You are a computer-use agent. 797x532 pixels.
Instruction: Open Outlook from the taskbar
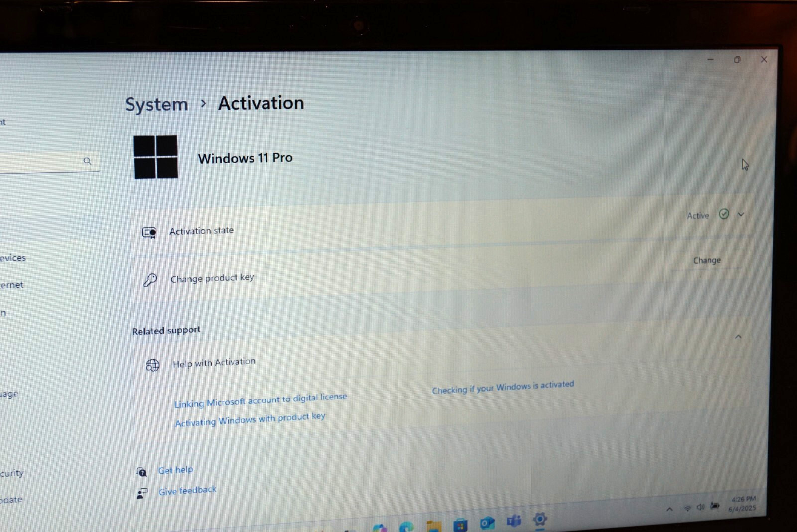(487, 523)
